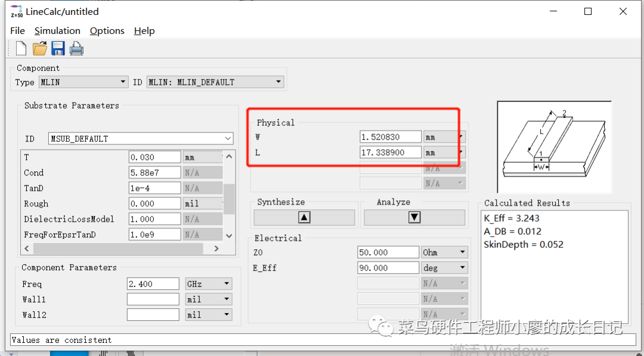Open the Simulation menu
The height and width of the screenshot is (356, 644).
pyautogui.click(x=57, y=31)
